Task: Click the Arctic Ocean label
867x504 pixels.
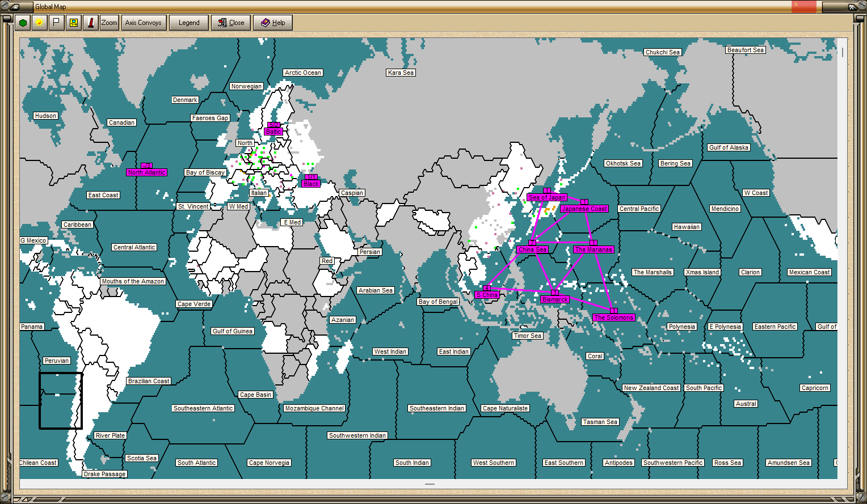Action: [303, 73]
